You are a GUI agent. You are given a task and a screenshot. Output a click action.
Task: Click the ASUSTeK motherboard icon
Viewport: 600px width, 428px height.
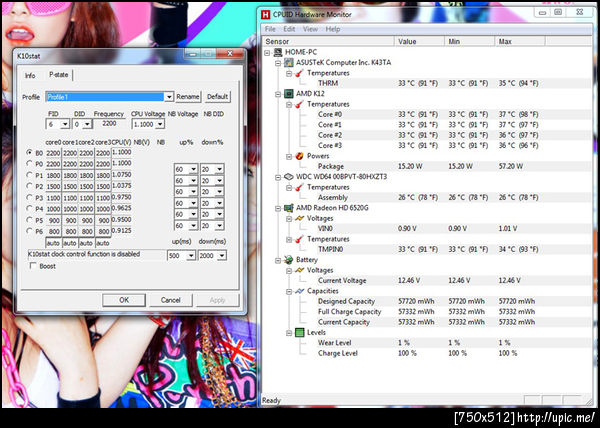click(289, 62)
